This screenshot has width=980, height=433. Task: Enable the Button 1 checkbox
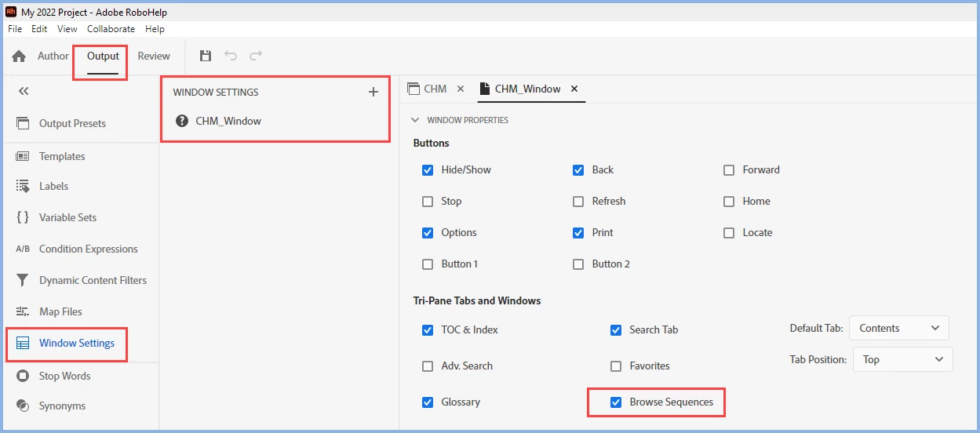(428, 264)
